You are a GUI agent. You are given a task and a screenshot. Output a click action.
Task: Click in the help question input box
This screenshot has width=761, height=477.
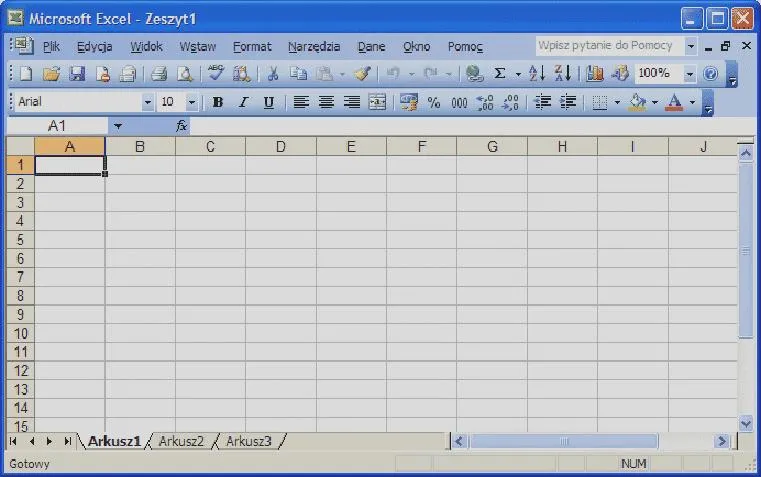(x=609, y=46)
